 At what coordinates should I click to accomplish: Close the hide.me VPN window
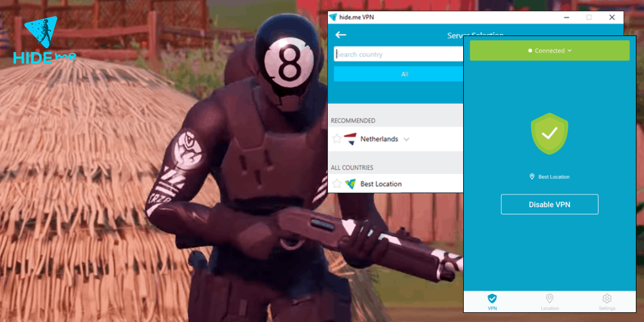coord(612,17)
